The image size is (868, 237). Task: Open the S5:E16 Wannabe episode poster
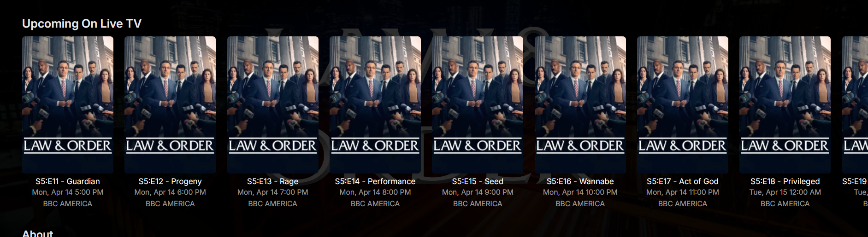point(580,105)
